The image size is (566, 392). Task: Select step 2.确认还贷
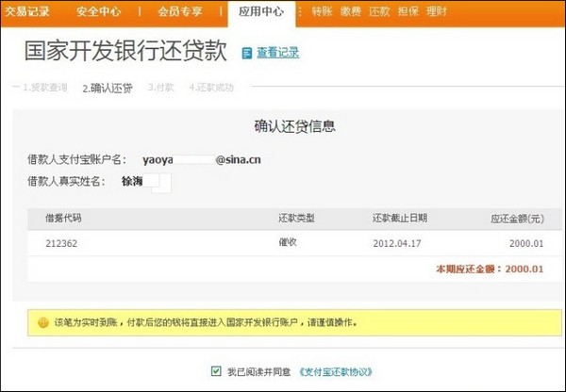click(108, 88)
